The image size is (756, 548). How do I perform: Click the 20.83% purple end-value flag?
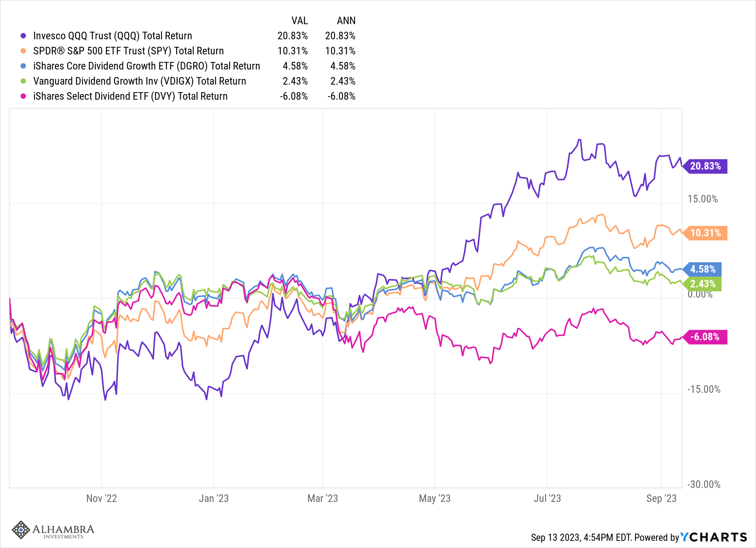705,166
